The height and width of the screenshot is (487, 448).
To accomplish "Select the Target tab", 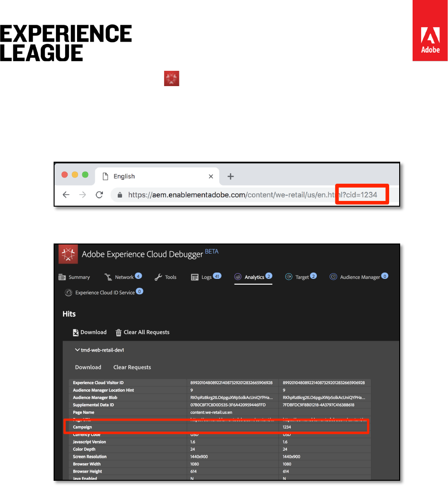I will (x=301, y=277).
